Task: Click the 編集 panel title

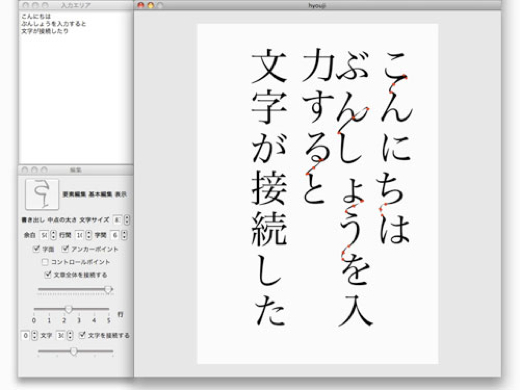Action: coord(76,170)
